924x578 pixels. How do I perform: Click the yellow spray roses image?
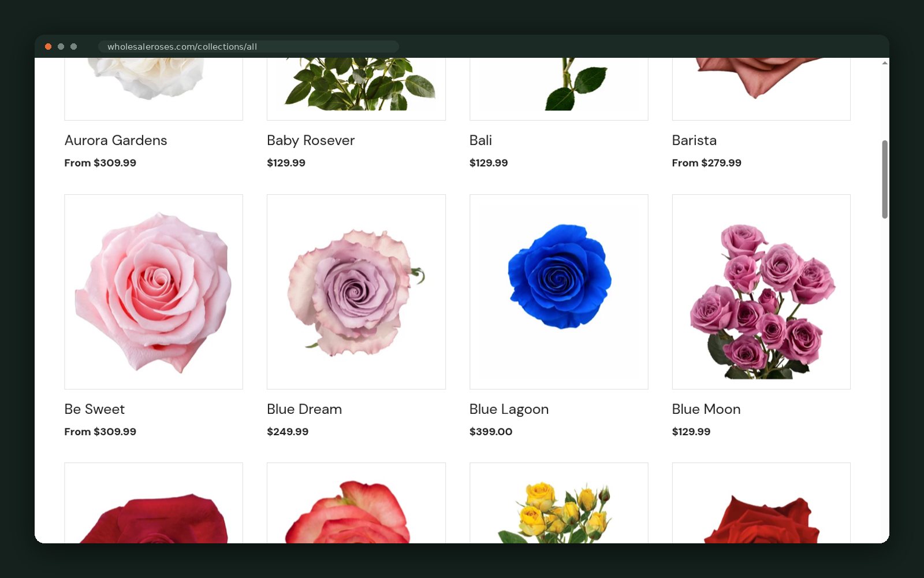pyautogui.click(x=559, y=503)
